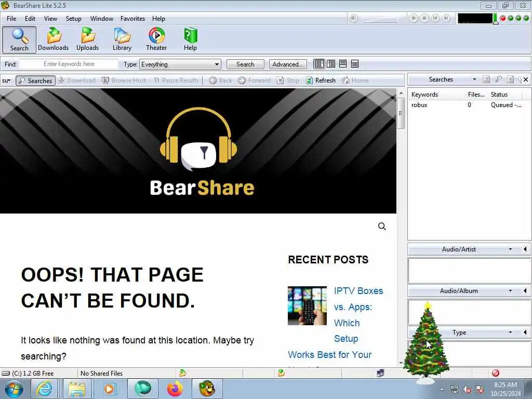
Task: Open the Window menu
Action: tap(101, 19)
